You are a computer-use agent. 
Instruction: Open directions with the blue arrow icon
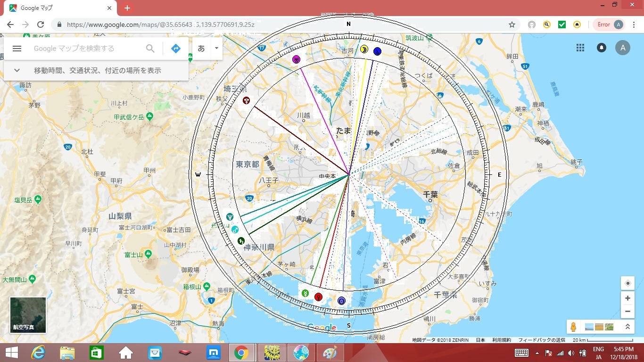(x=175, y=49)
